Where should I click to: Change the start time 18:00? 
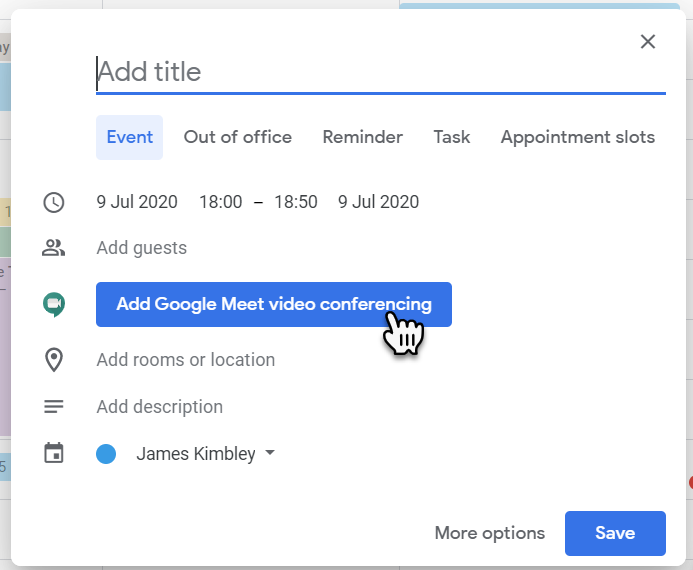(x=221, y=202)
